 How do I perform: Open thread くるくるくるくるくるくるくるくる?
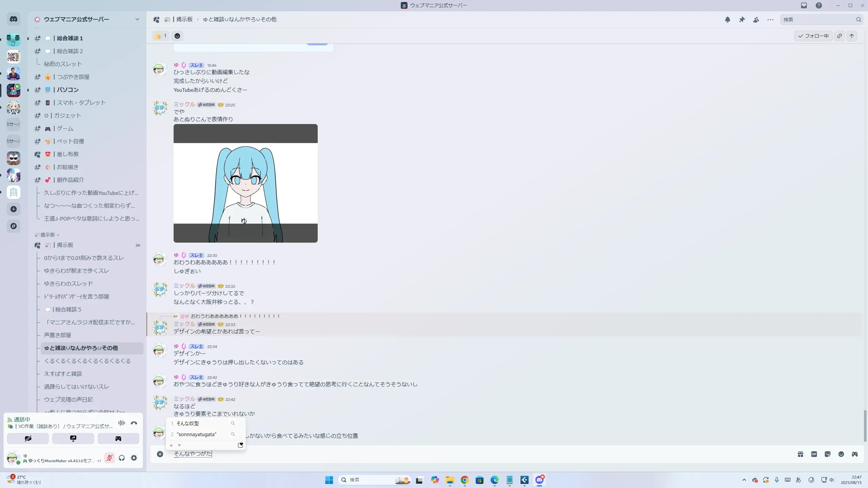87,361
